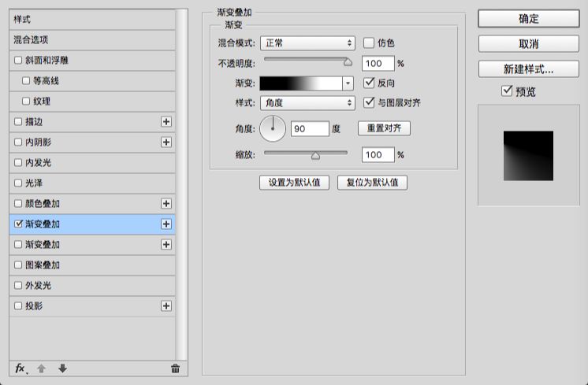Click the 新建样式... button
The width and height of the screenshot is (588, 385).
point(529,69)
